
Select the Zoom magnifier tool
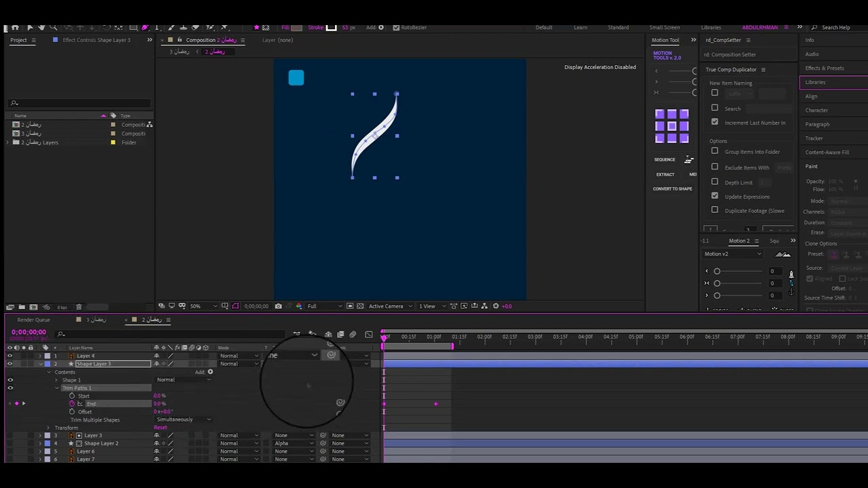coord(53,28)
